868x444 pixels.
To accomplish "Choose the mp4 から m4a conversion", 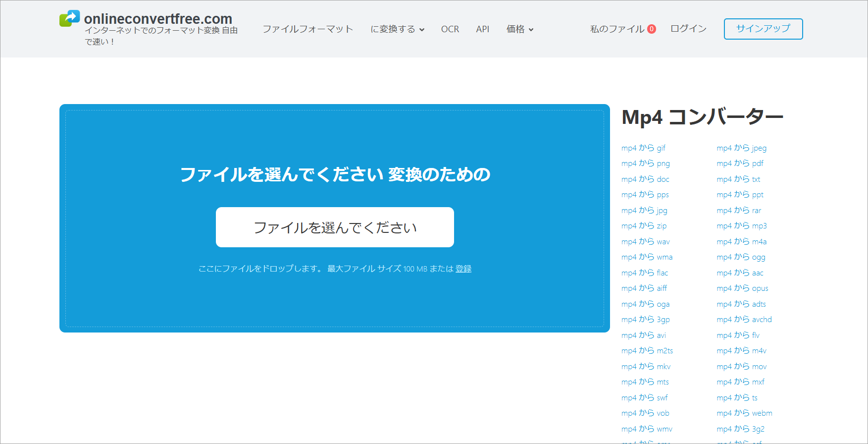I will pos(741,241).
